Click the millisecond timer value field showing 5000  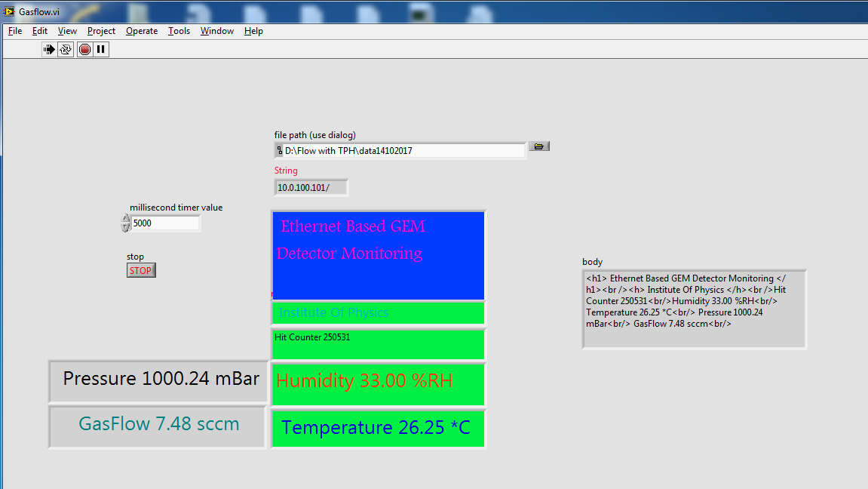click(165, 223)
